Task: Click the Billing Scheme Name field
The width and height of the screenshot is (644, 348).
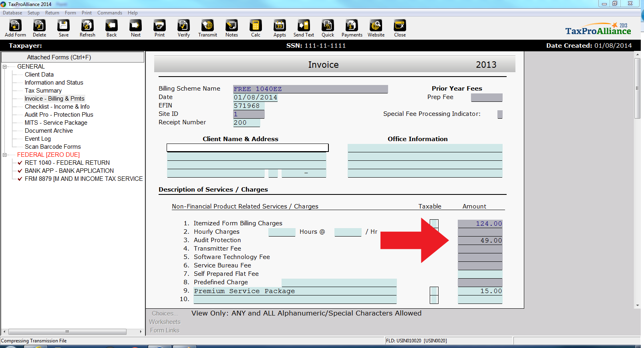Action: point(310,89)
